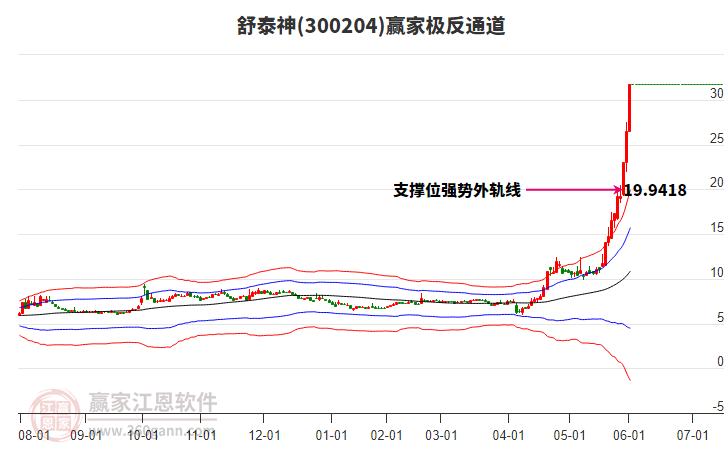Click the 19.9418 support value
The image size is (726, 450).
click(x=655, y=190)
